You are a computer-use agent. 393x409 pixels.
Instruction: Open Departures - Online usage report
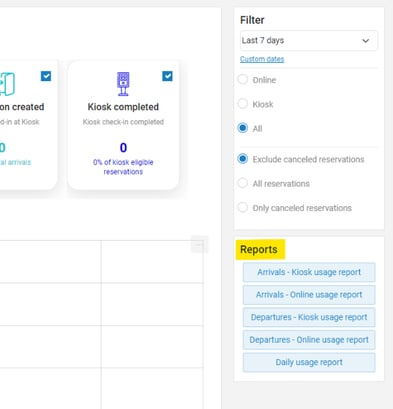coord(309,340)
